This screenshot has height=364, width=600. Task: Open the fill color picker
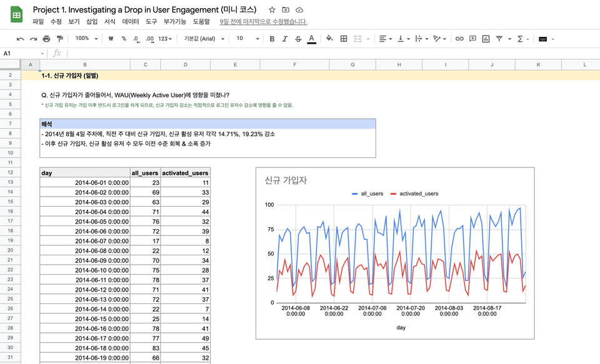(329, 39)
